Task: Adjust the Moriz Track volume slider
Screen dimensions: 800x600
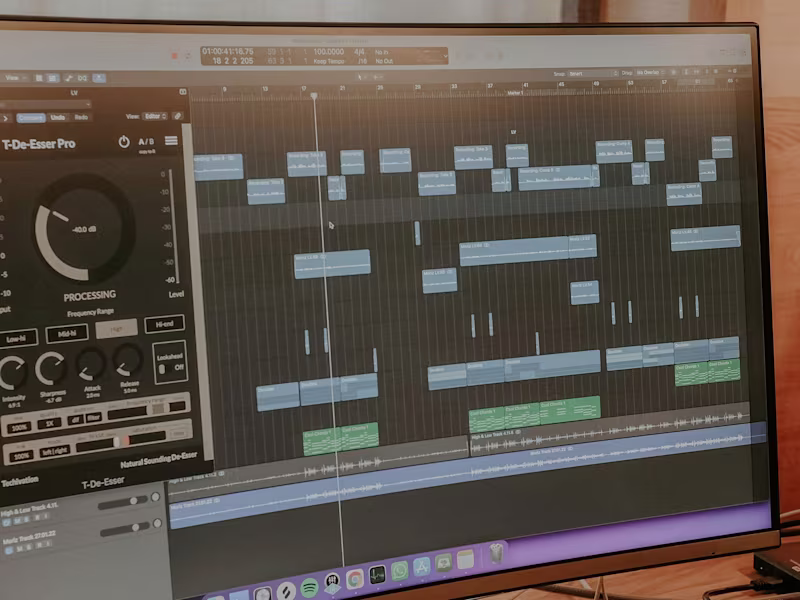Action: [x=136, y=526]
